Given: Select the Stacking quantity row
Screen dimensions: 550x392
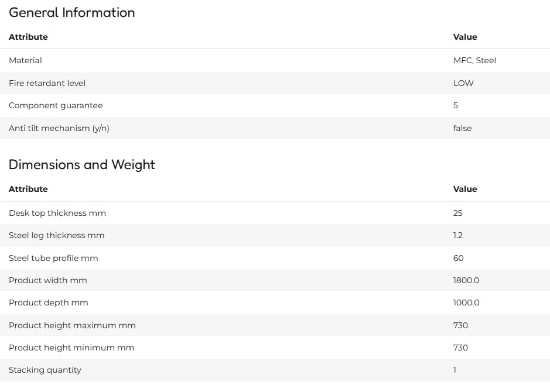Looking at the screenshot, I should pyautogui.click(x=275, y=370).
